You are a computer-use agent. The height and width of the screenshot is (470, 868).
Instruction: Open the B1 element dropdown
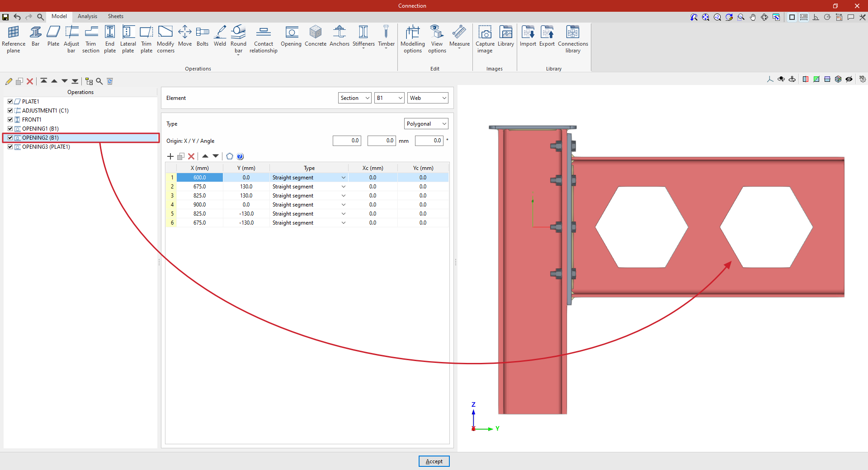(389, 98)
